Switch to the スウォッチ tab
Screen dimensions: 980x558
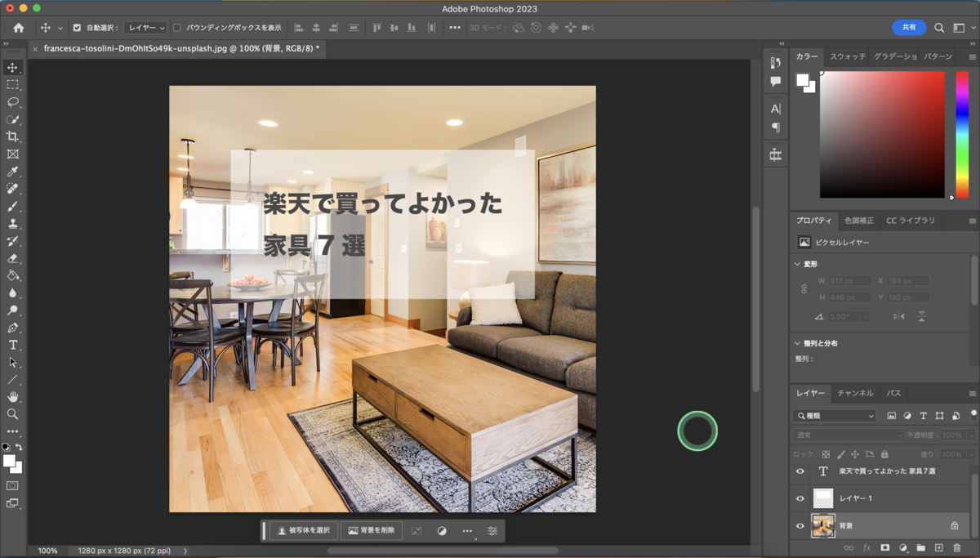[848, 56]
